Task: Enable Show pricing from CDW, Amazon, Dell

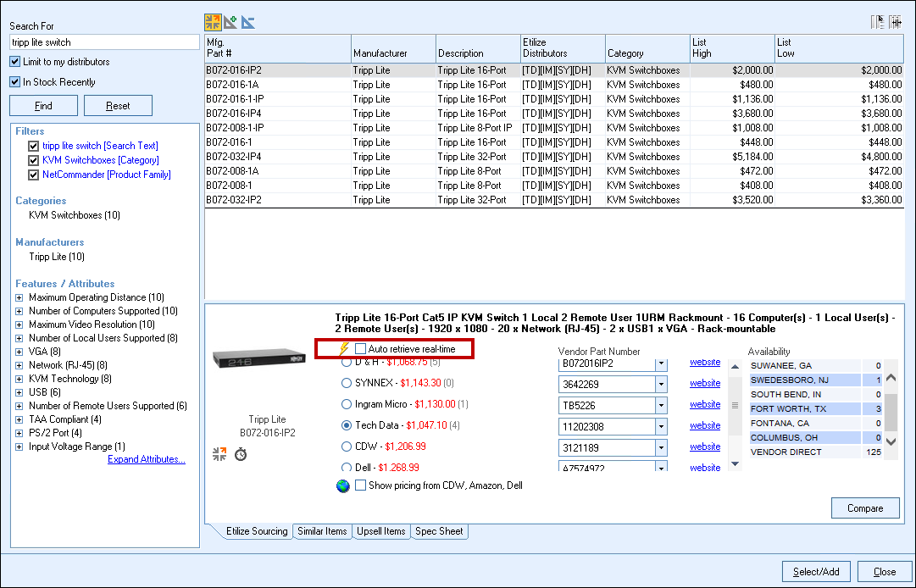Action: click(360, 485)
